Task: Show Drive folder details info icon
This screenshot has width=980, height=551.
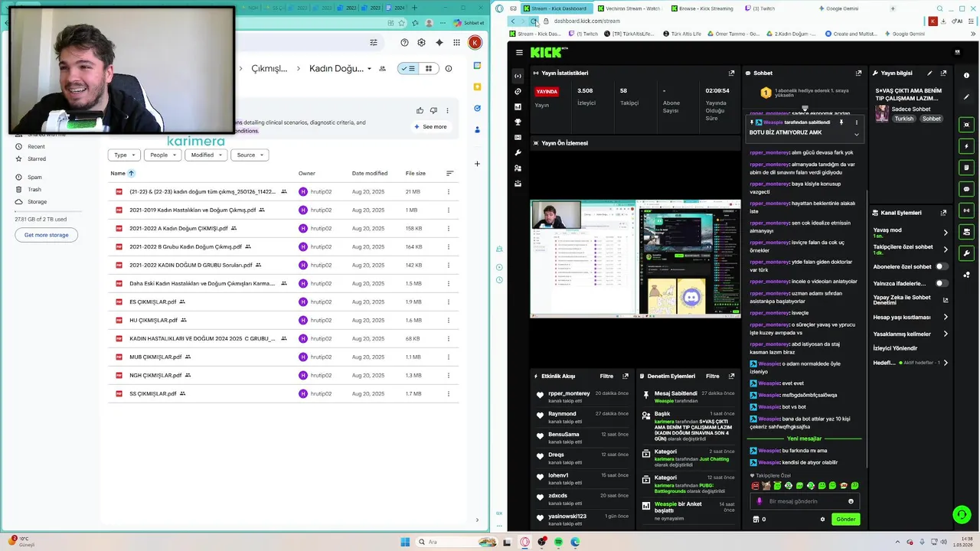Action: point(449,68)
